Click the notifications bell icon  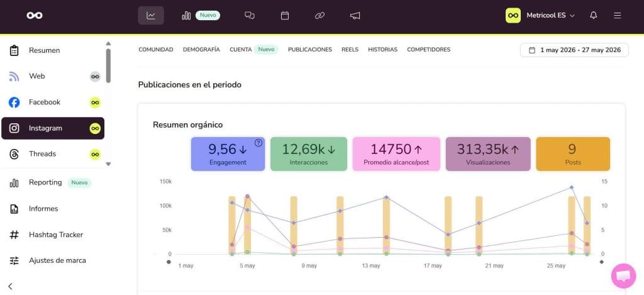594,16
